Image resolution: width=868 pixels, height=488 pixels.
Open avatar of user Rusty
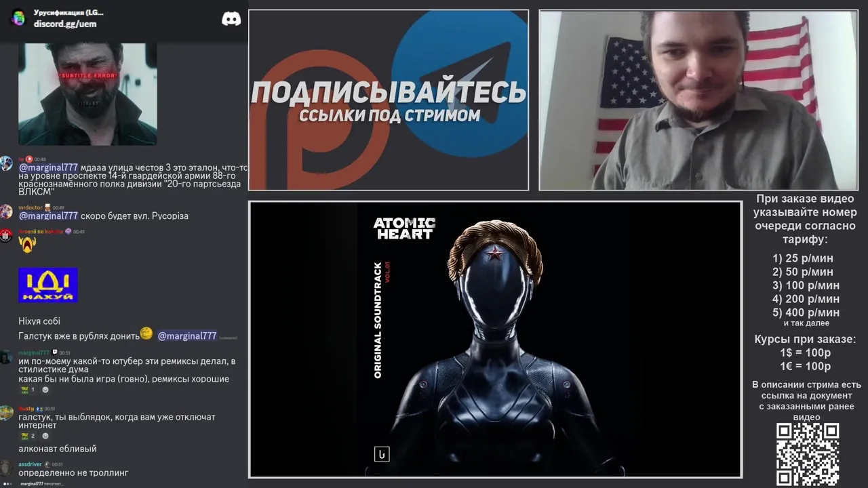tap(6, 413)
